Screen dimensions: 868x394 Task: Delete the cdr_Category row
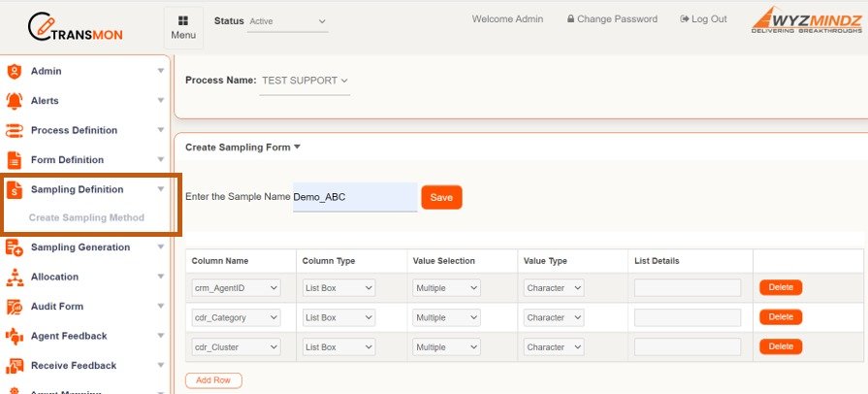781,317
